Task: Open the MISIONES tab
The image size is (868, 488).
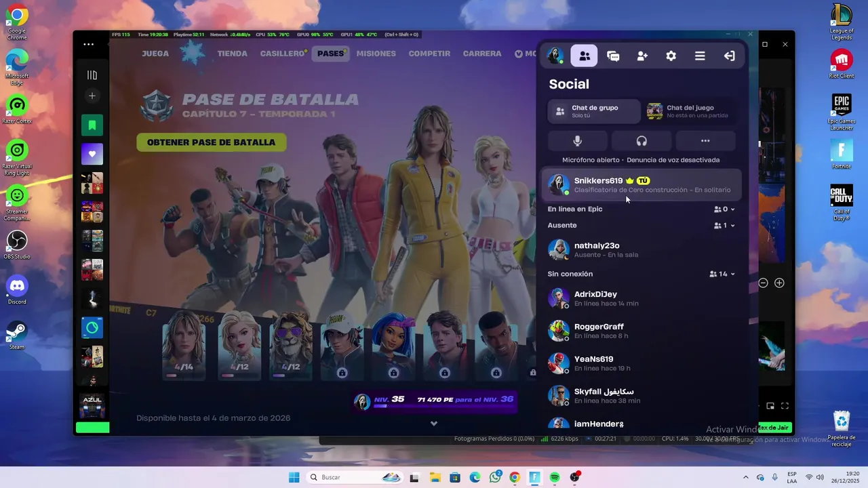Action: 376,54
